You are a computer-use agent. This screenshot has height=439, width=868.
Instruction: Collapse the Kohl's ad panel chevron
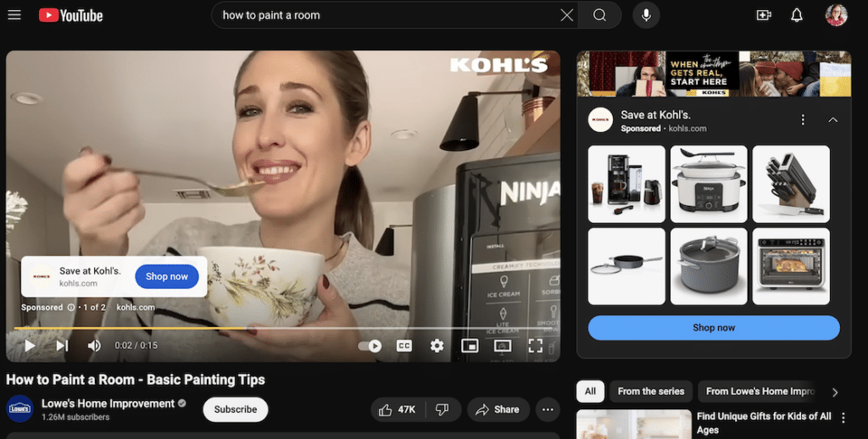832,120
